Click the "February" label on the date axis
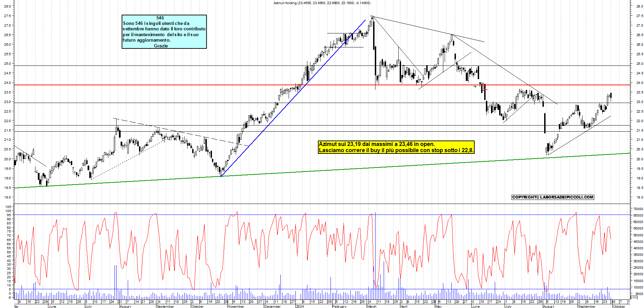Viewport: 644px width, 308px height. 339,306
